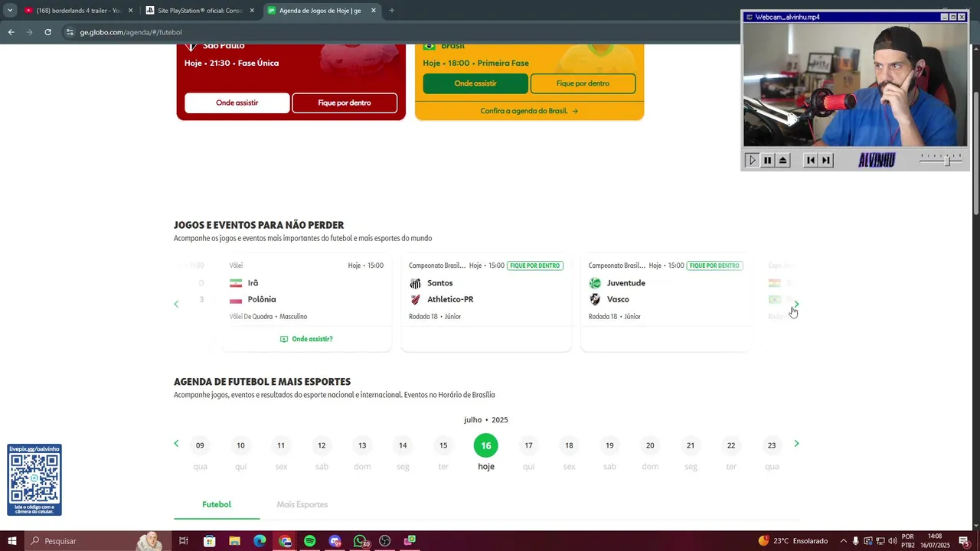Go back to the previous page
Viewport: 980px width, 551px height.
pos(11,32)
